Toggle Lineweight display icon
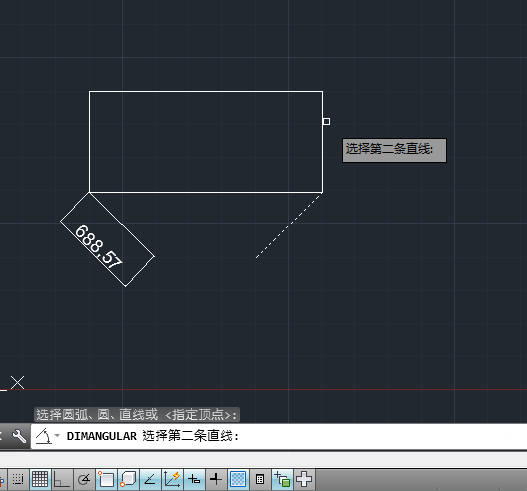Screen dimensions: 527x491 point(216,479)
